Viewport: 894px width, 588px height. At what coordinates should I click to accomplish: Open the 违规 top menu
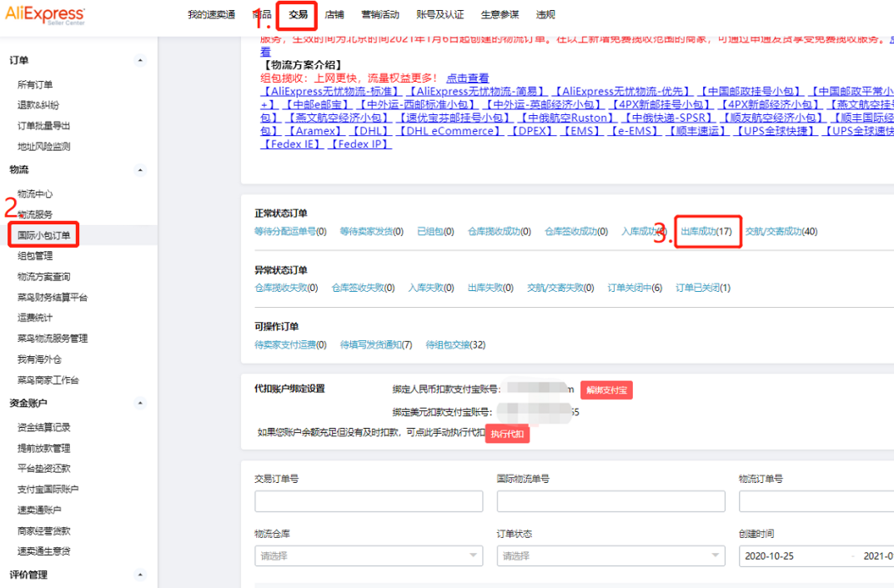point(545,15)
